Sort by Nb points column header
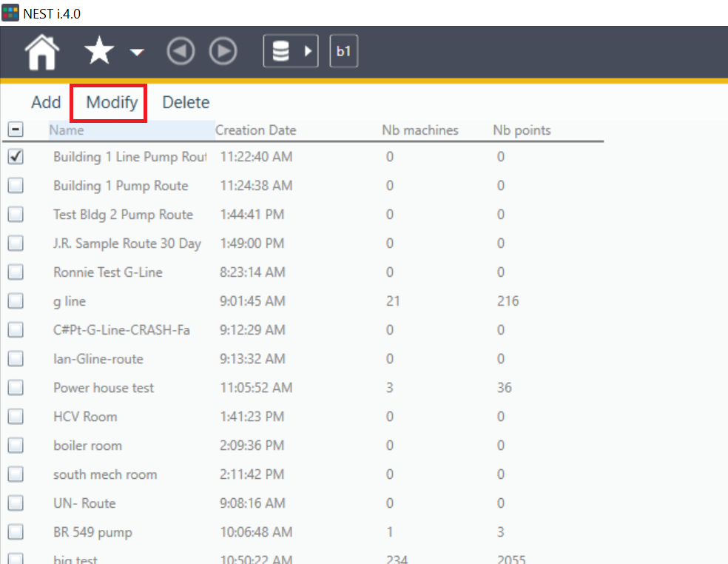This screenshot has height=564, width=728. (x=522, y=130)
